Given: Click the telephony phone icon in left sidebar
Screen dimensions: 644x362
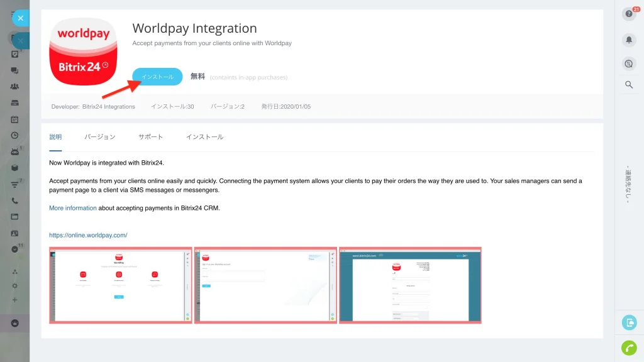Looking at the screenshot, I should [15, 200].
